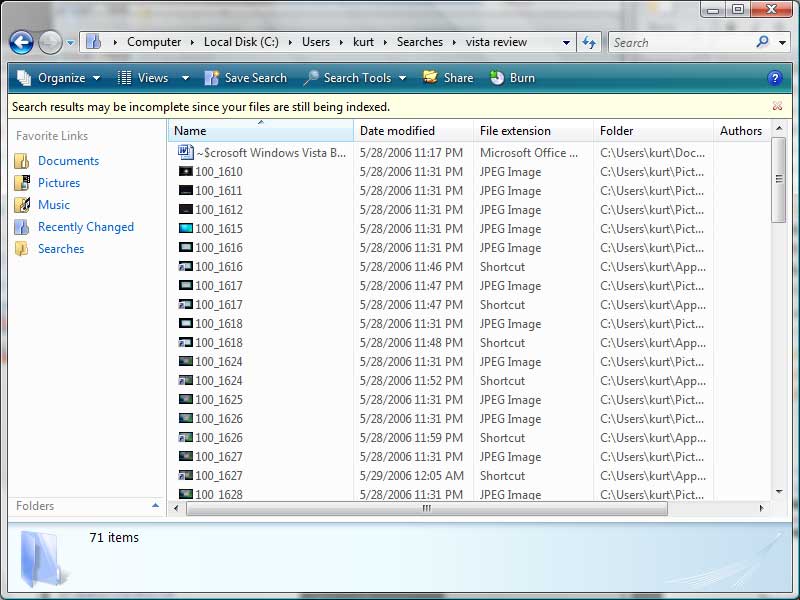Screen dimensions: 800x600
Task: Expand the Views dropdown arrow
Action: click(184, 77)
